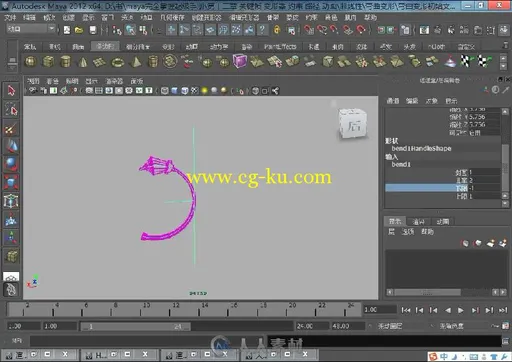This screenshot has width=512, height=362.
Task: Activate the Universal Manipulator tool
Action: (11, 201)
